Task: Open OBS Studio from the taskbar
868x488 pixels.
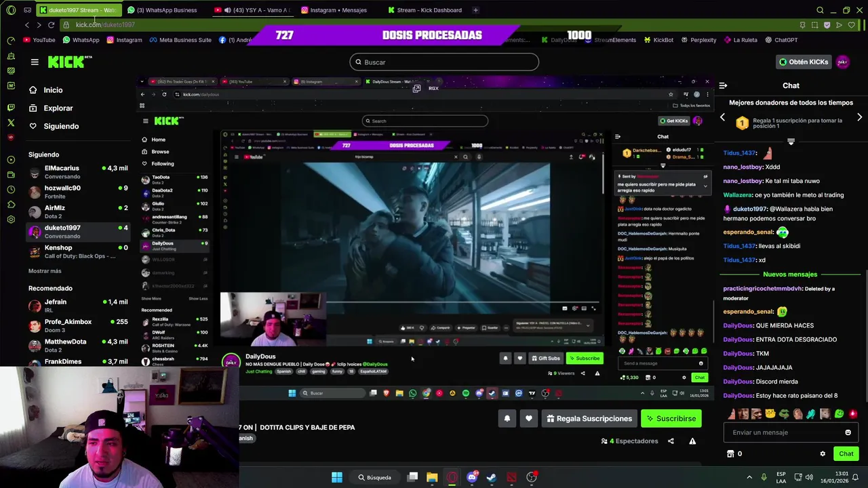Action: click(532, 477)
